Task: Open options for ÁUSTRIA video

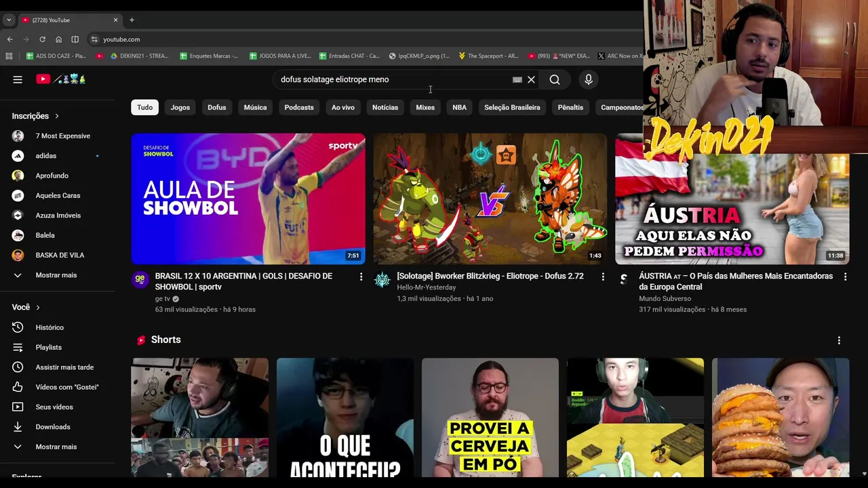Action: point(845,277)
